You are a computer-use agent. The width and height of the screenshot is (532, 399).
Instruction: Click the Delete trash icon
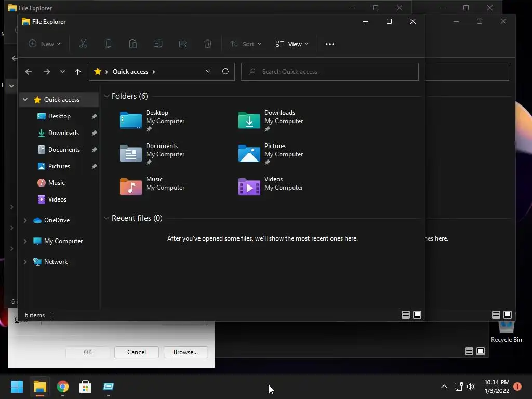(x=208, y=44)
